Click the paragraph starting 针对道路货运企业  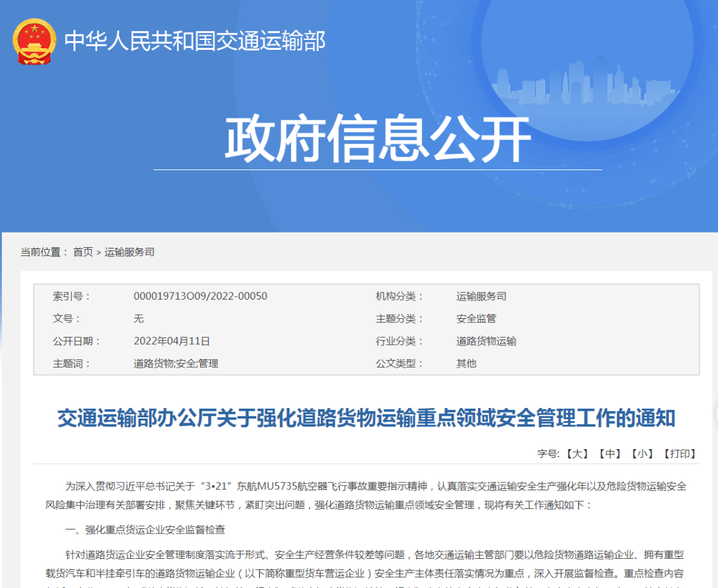pyautogui.click(x=364, y=569)
